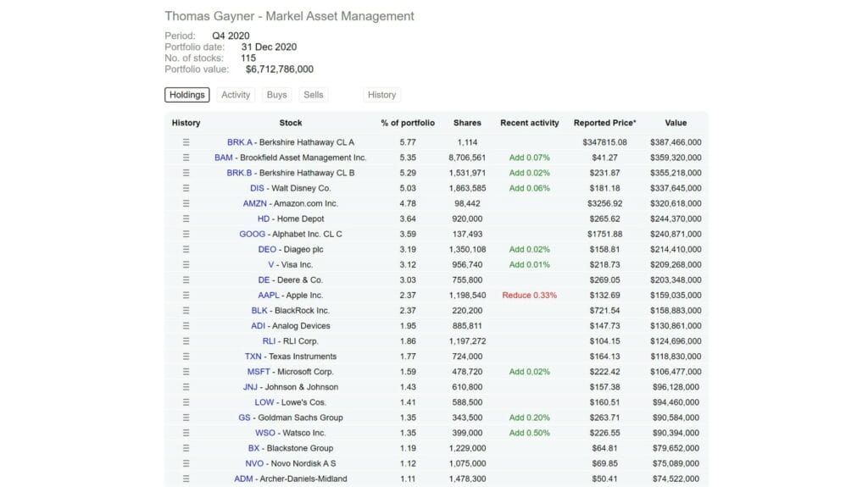Open the History tab

pos(382,95)
